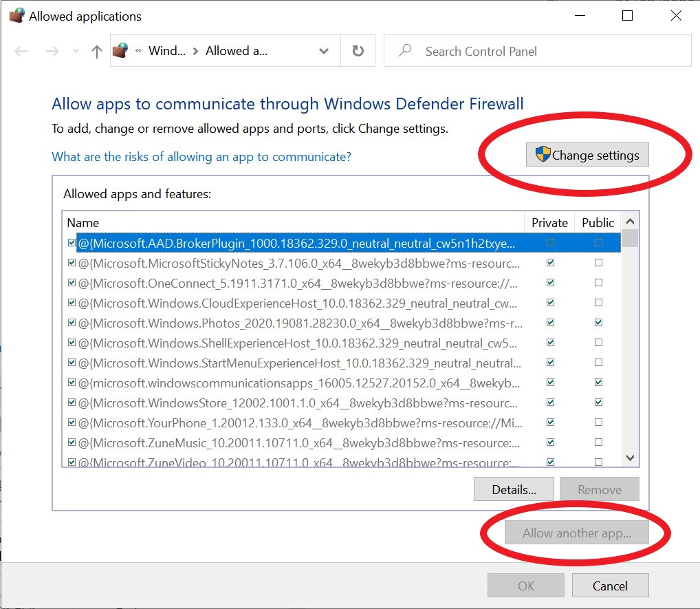Click the OK button
The image size is (700, 609).
point(526,586)
